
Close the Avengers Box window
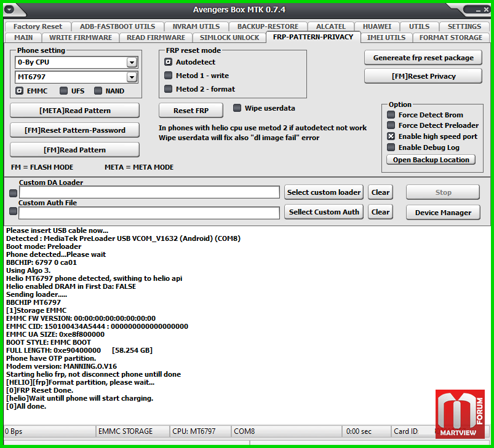487,10
